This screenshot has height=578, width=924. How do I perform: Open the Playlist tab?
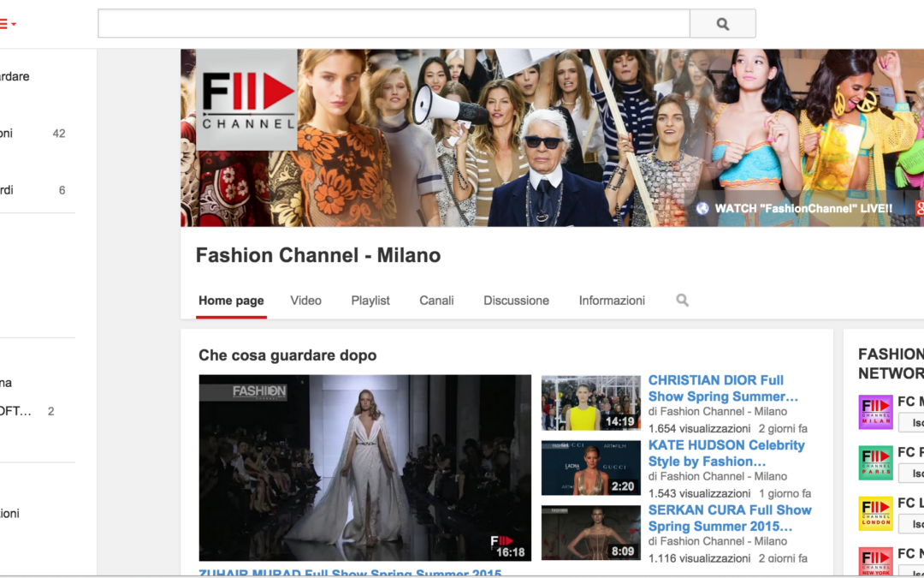pyautogui.click(x=370, y=301)
